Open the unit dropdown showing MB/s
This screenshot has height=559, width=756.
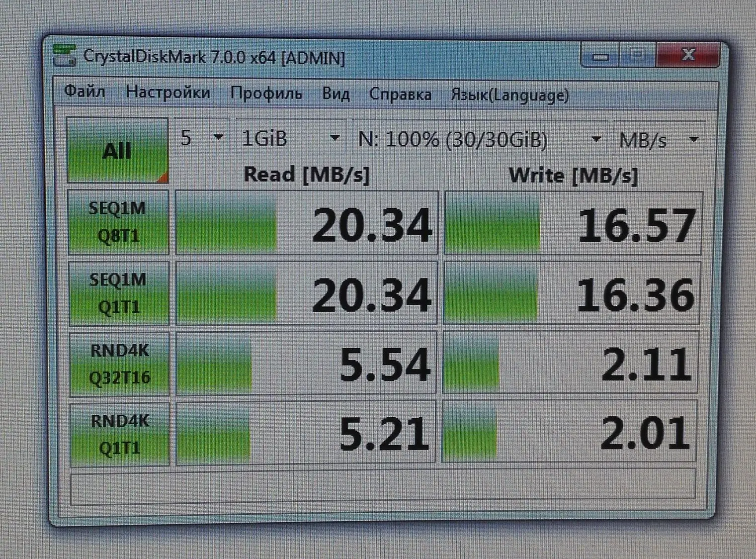click(x=659, y=141)
